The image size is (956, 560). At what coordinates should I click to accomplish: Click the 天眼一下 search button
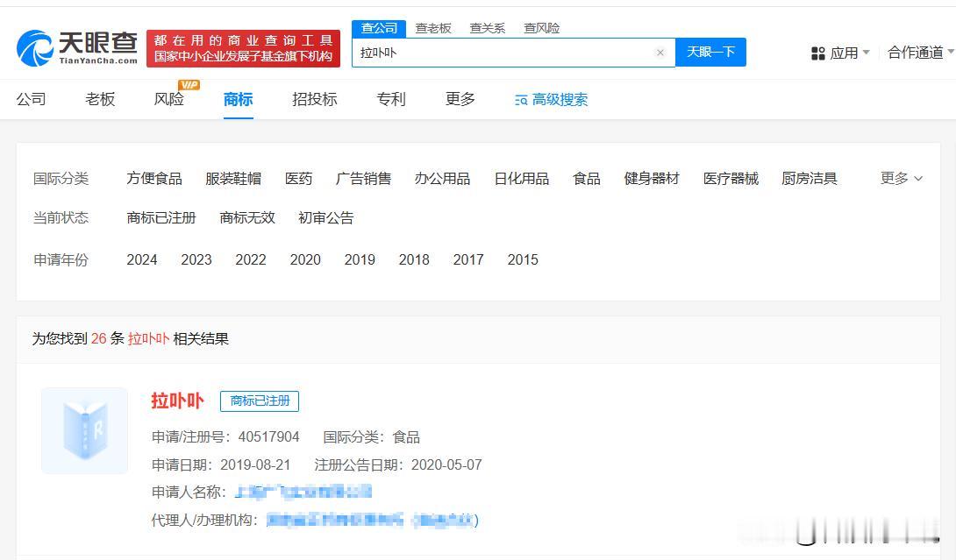coord(711,53)
